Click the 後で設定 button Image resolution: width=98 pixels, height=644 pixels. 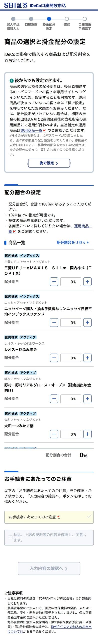(x=49, y=163)
